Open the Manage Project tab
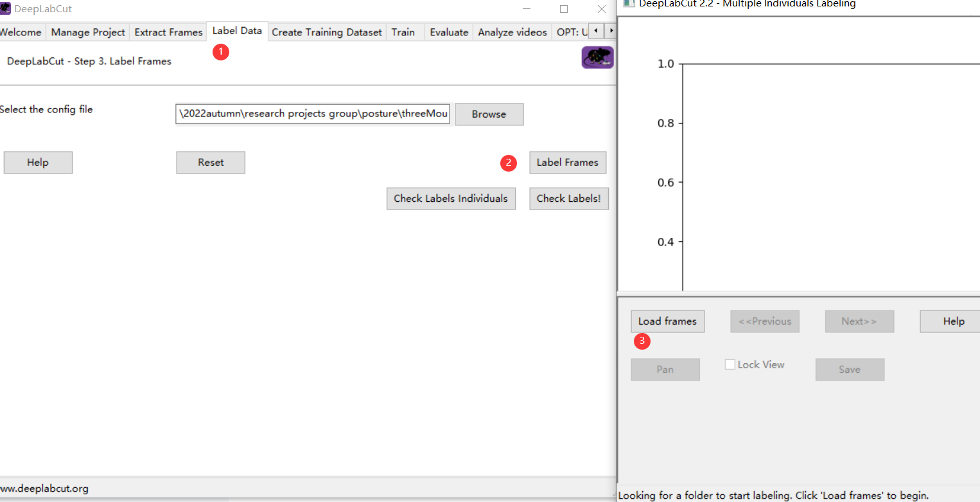Viewport: 980px width, 502px height. [x=88, y=32]
